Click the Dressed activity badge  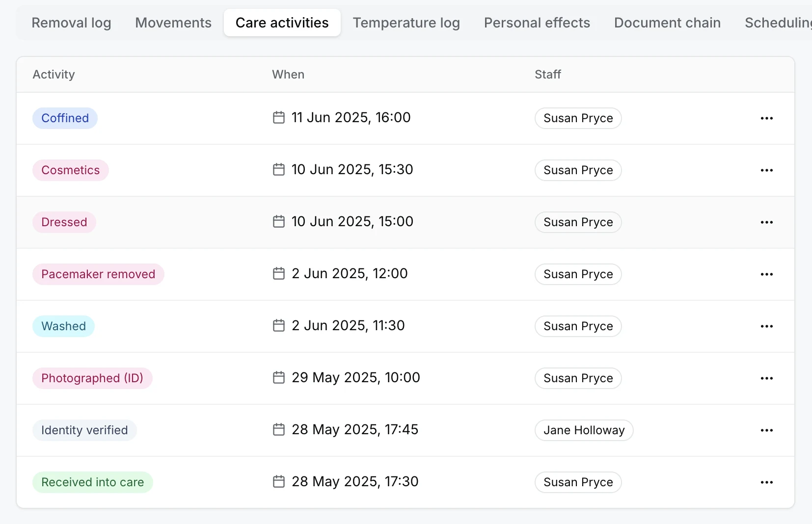(x=64, y=222)
